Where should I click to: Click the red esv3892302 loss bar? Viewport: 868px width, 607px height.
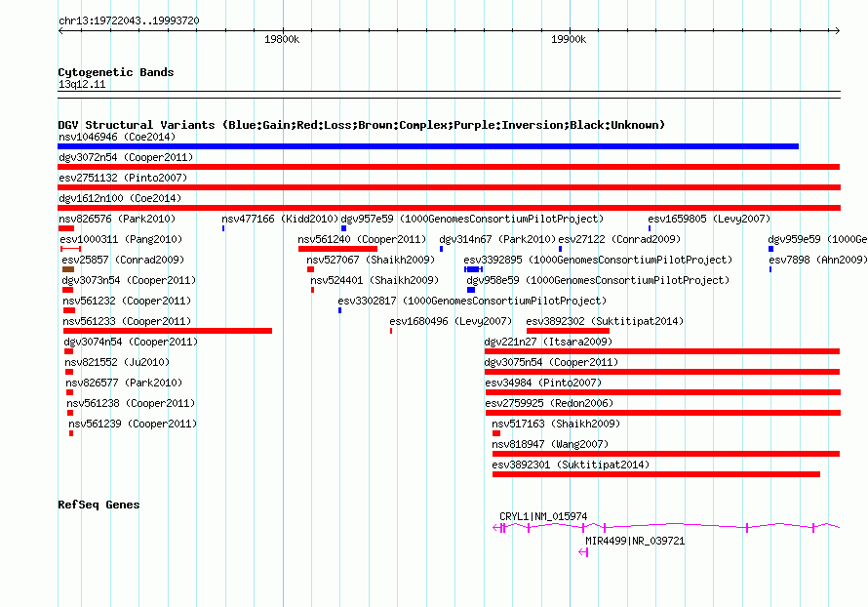(x=568, y=331)
